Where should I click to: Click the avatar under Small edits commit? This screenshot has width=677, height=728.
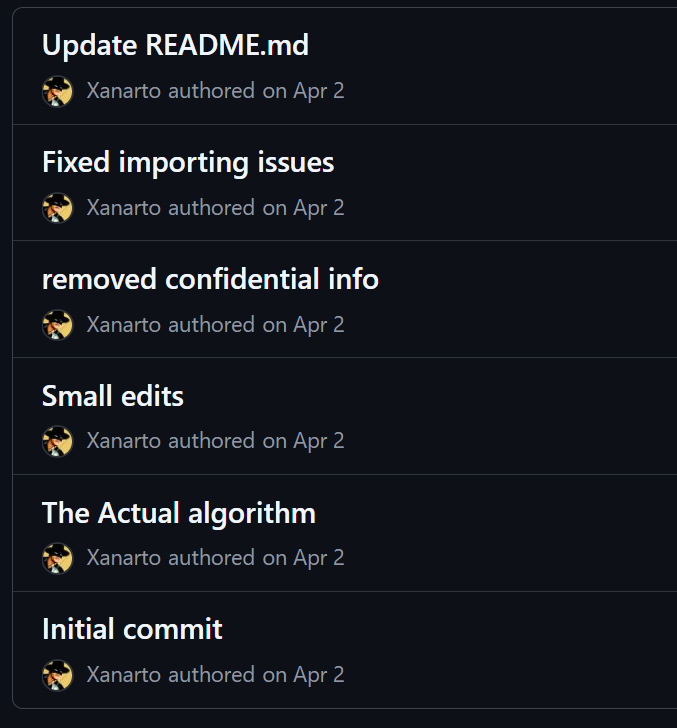pyautogui.click(x=58, y=441)
